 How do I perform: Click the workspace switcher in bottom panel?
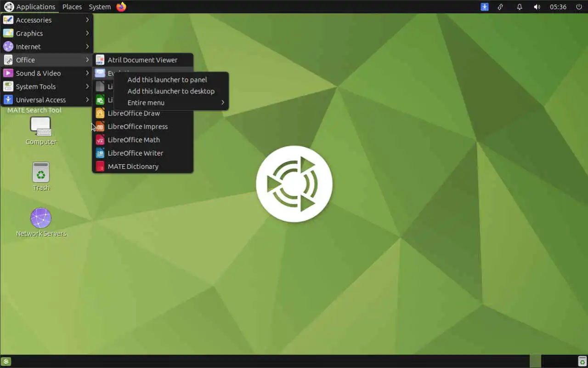pos(535,361)
